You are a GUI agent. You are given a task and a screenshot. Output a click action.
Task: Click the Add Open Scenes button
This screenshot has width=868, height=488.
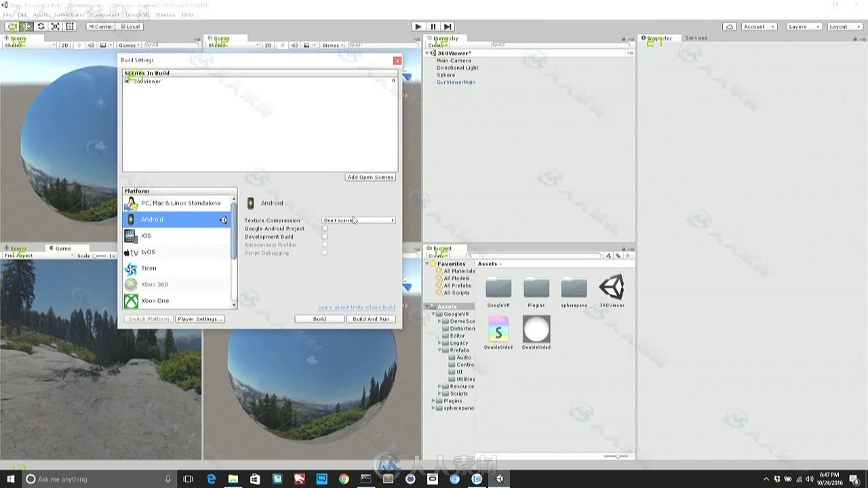pyautogui.click(x=370, y=177)
